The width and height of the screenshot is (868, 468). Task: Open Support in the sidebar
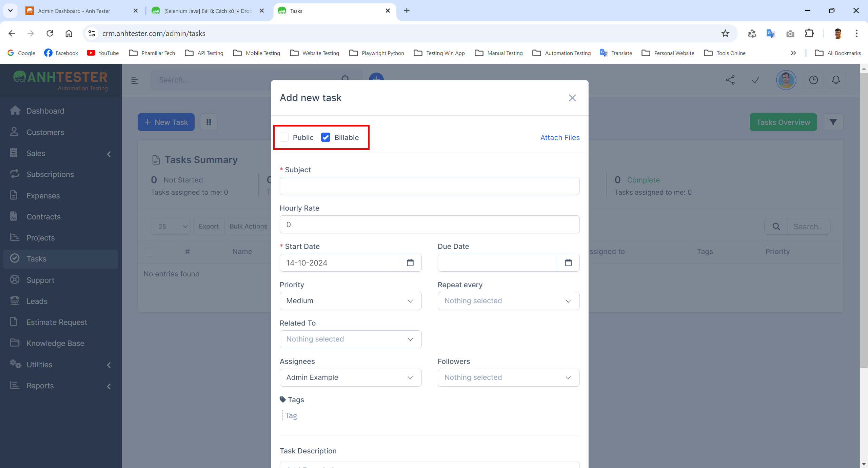coord(60,280)
